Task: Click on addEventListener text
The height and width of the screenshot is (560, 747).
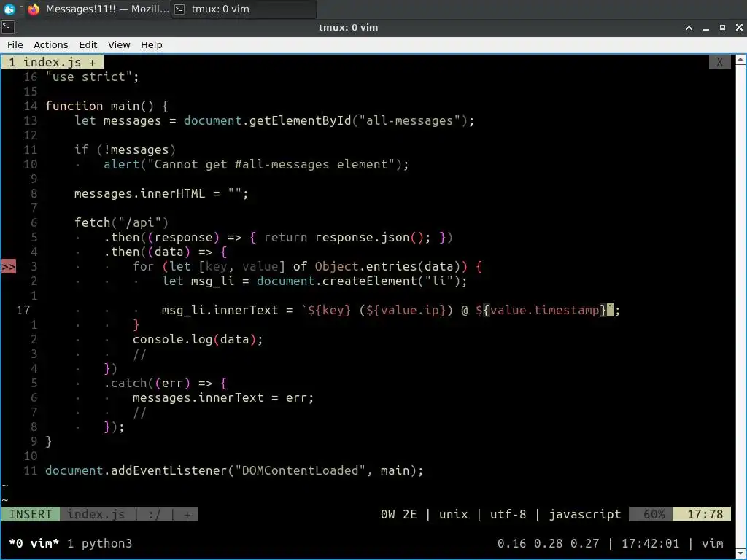Action: tap(169, 470)
